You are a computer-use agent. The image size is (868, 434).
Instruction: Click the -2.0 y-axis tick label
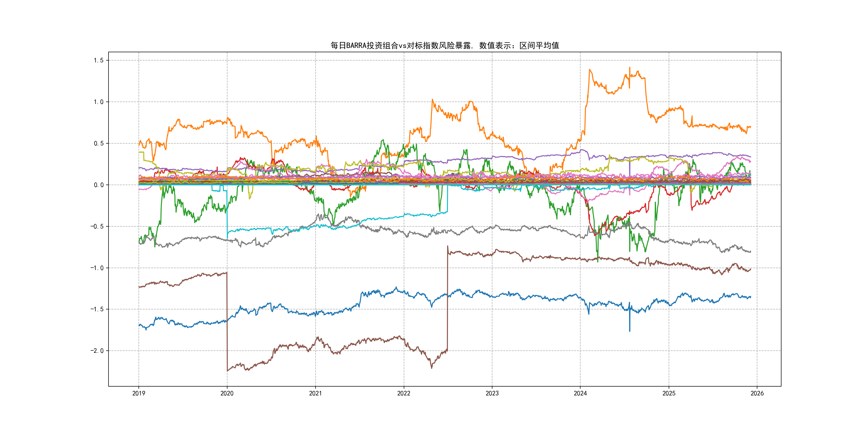point(97,351)
